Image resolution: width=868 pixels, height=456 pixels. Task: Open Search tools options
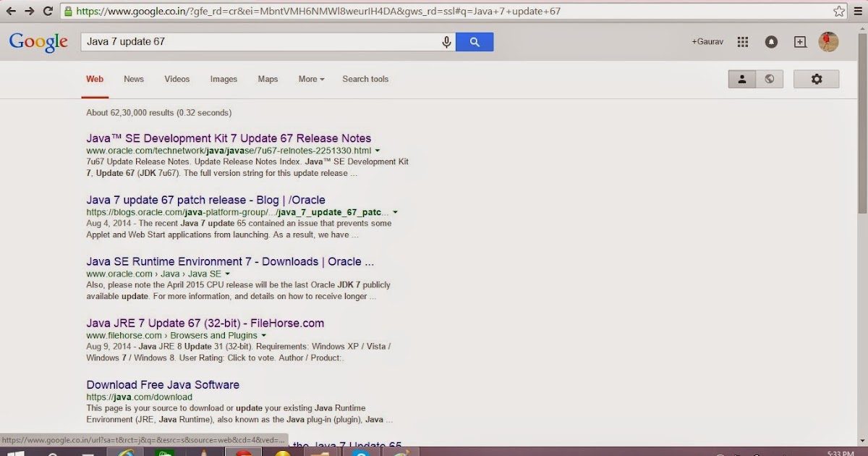[365, 79]
